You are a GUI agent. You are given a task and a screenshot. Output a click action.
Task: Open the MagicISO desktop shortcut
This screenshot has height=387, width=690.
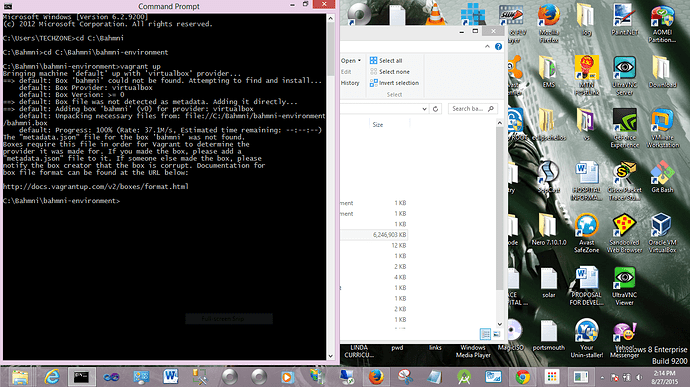511,335
